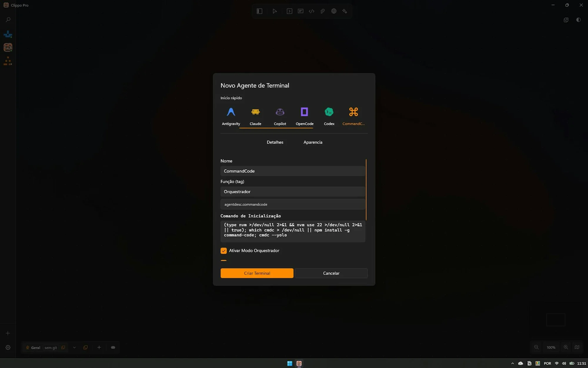Click the note card icon in the top toolbar

tap(300, 11)
